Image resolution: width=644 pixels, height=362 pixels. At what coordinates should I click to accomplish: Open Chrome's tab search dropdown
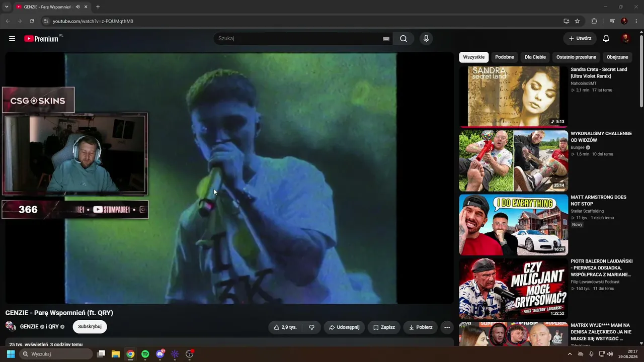click(7, 7)
